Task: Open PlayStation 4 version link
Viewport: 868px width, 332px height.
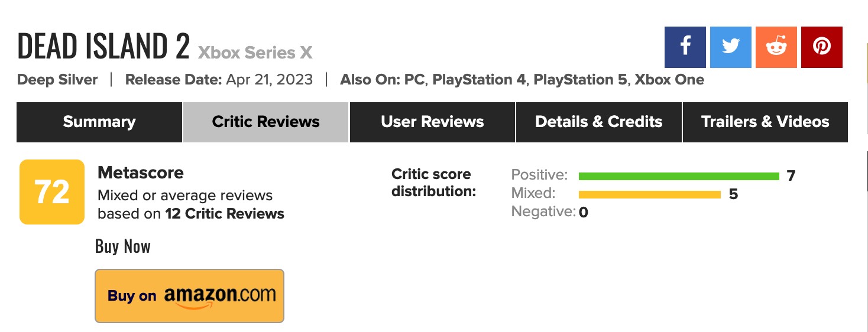Action: pos(479,80)
